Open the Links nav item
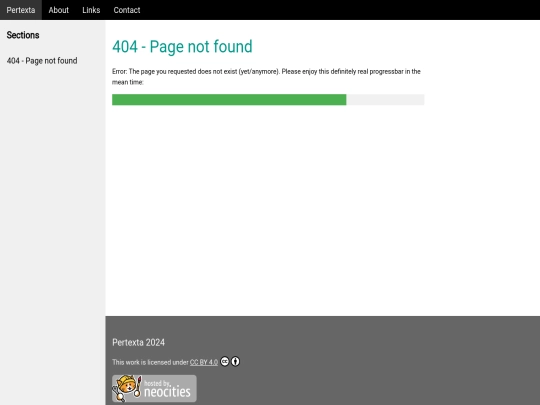The height and width of the screenshot is (405, 540). [x=91, y=10]
